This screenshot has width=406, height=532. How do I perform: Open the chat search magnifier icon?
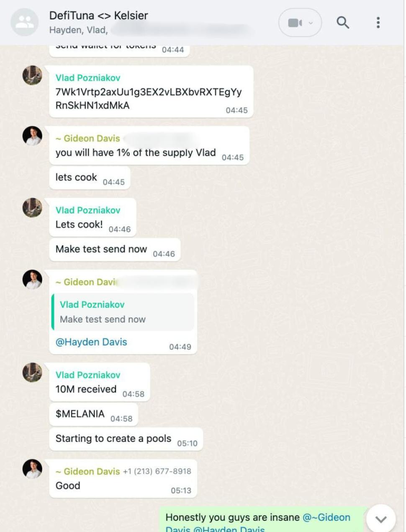click(343, 23)
